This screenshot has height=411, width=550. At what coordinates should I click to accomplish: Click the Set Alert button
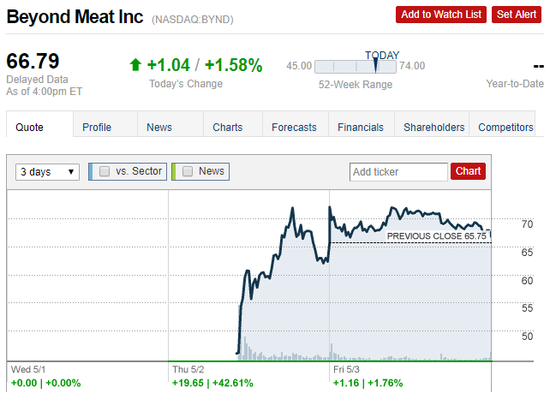[516, 14]
